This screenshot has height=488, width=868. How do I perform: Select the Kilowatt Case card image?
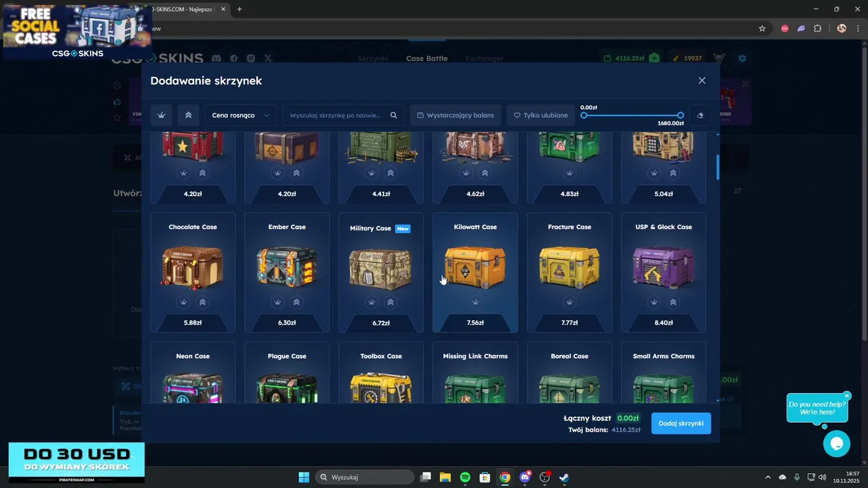(x=475, y=266)
